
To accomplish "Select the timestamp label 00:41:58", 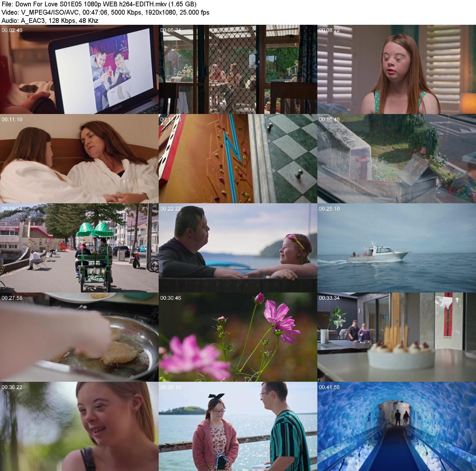I will tap(329, 387).
